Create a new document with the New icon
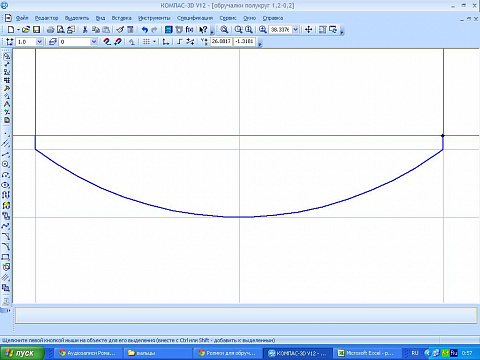Viewport: 480px width, 360px height. coord(11,30)
